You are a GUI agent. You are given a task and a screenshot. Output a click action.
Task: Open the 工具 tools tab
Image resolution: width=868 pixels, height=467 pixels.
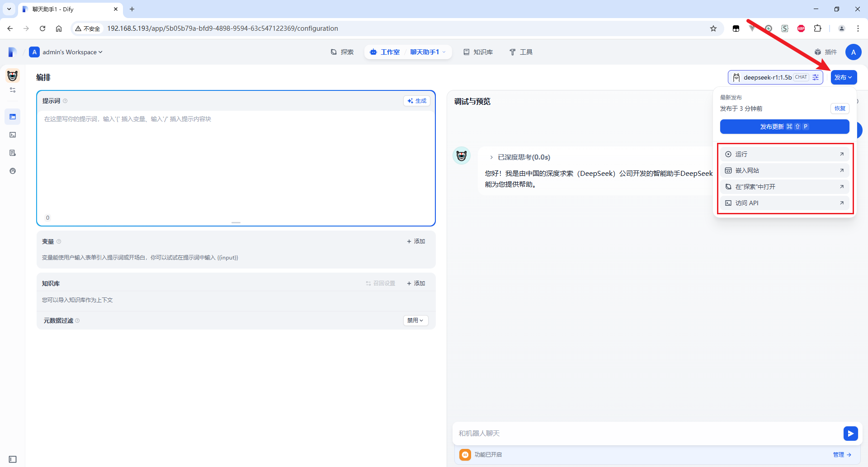click(x=521, y=52)
